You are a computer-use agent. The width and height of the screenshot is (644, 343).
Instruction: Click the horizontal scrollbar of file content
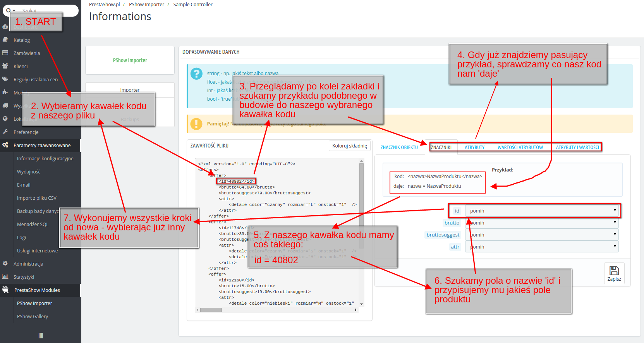click(x=211, y=310)
